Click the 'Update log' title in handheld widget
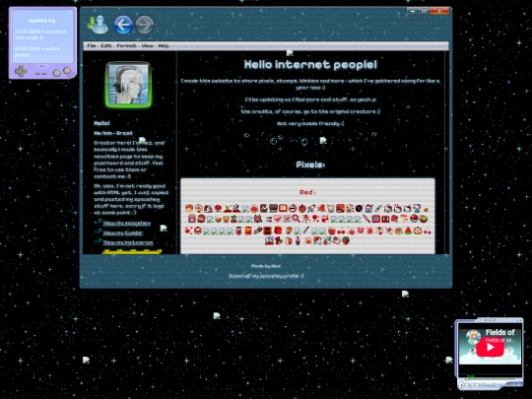Screen dimensions: 532x399 tap(42, 21)
